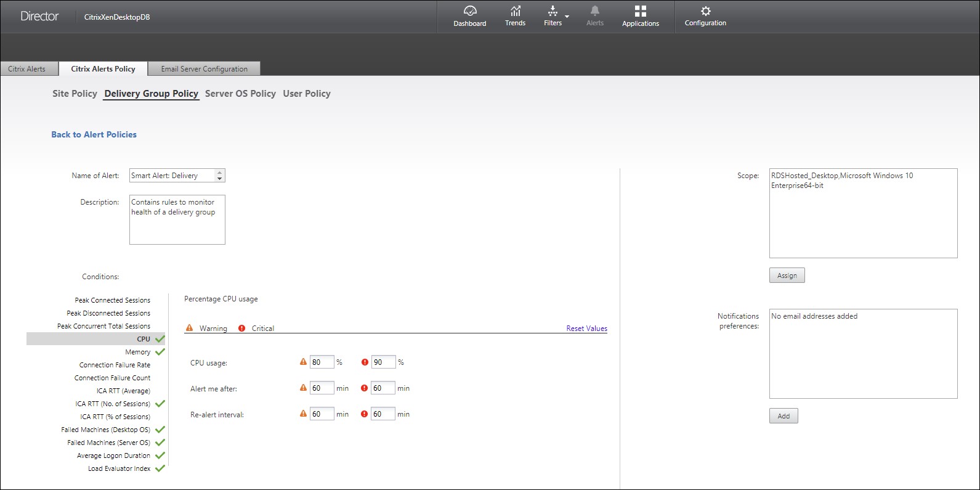This screenshot has height=490, width=980.
Task: Click the Assign button under Scope
Action: point(787,276)
